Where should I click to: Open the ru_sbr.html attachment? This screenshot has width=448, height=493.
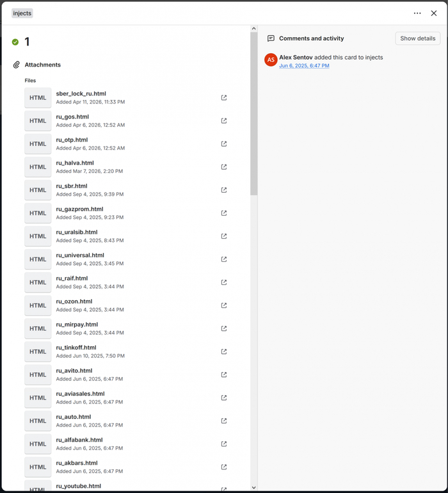tap(125, 190)
